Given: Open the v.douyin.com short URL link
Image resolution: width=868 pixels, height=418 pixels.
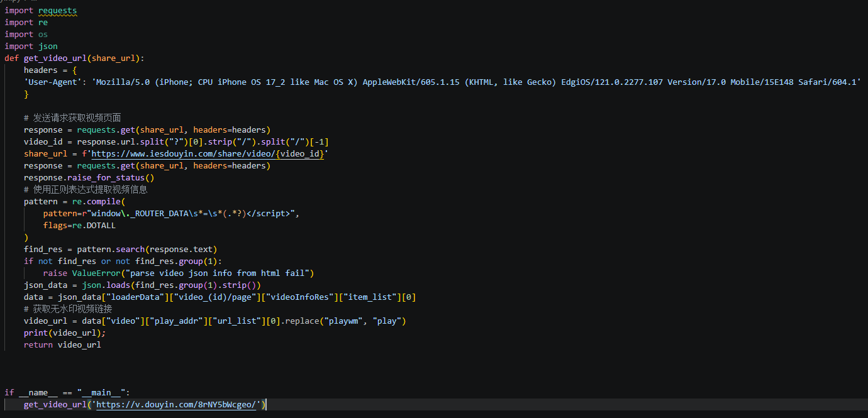Looking at the screenshot, I should pos(176,405).
